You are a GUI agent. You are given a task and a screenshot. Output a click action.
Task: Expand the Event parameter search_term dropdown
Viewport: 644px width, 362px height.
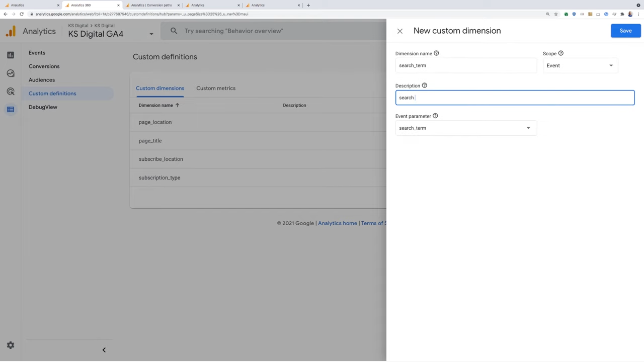[x=466, y=128]
